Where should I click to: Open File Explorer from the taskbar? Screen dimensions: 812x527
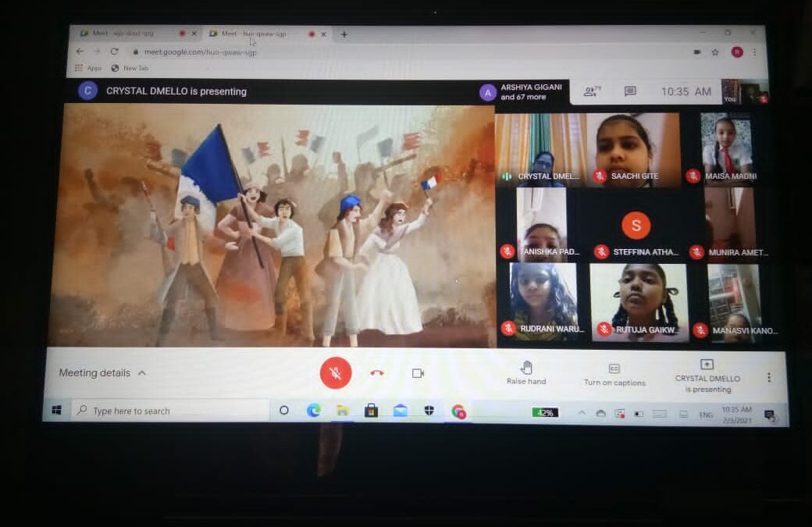pos(342,411)
